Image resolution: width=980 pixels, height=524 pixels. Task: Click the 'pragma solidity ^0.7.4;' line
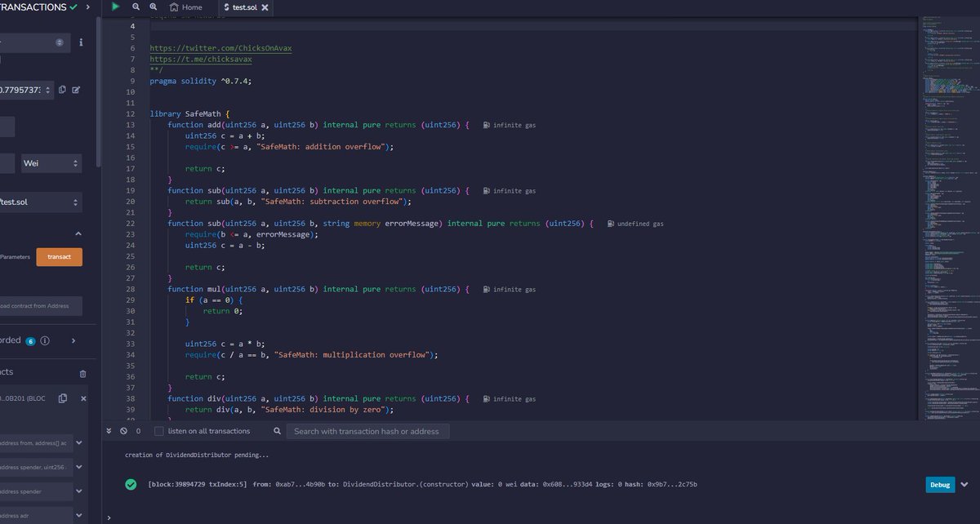pyautogui.click(x=200, y=81)
